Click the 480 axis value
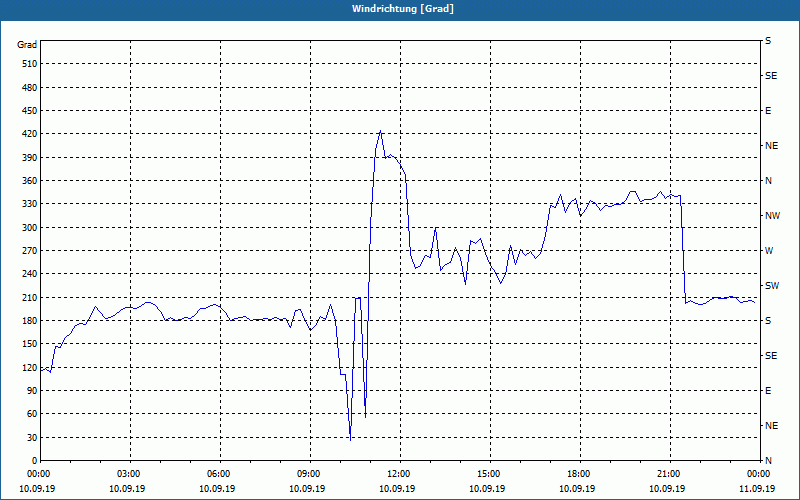The image size is (800, 500). click(x=30, y=88)
